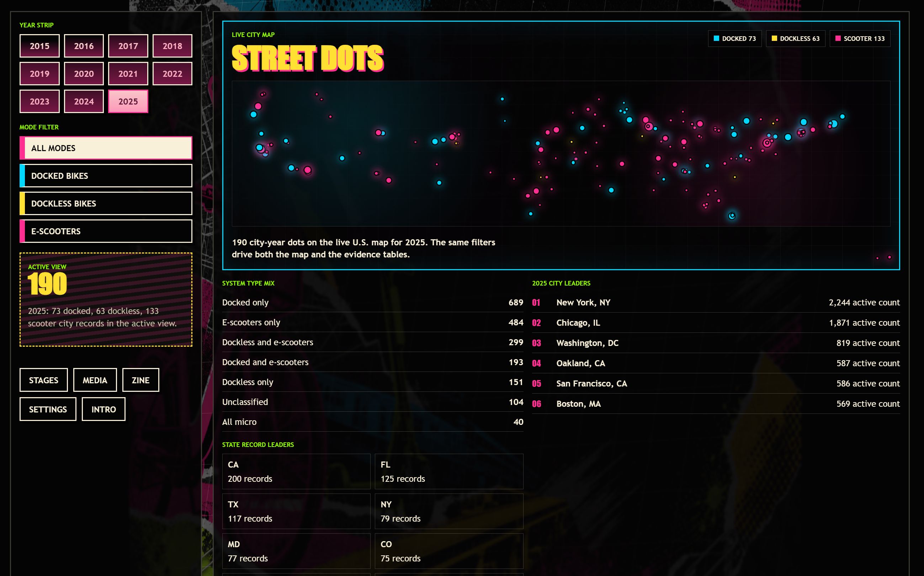Click the Active View 190 summary box
924x576 pixels.
[x=106, y=300]
